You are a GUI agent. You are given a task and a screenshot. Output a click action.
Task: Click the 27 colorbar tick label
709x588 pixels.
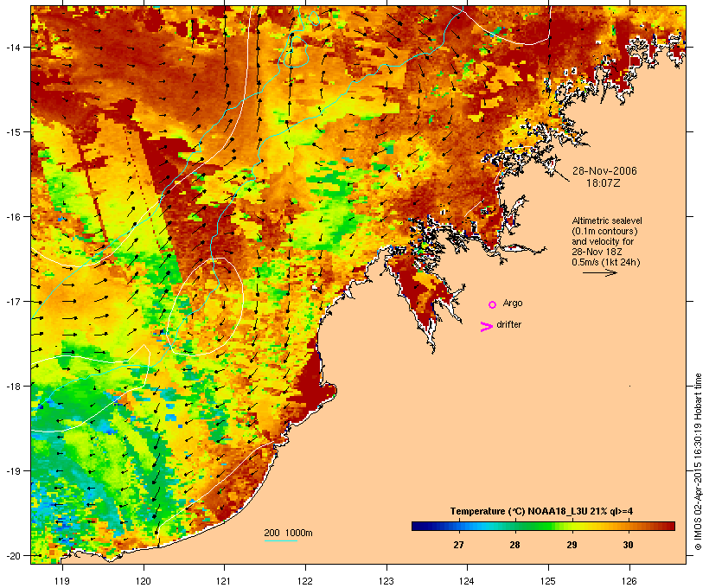tap(458, 545)
